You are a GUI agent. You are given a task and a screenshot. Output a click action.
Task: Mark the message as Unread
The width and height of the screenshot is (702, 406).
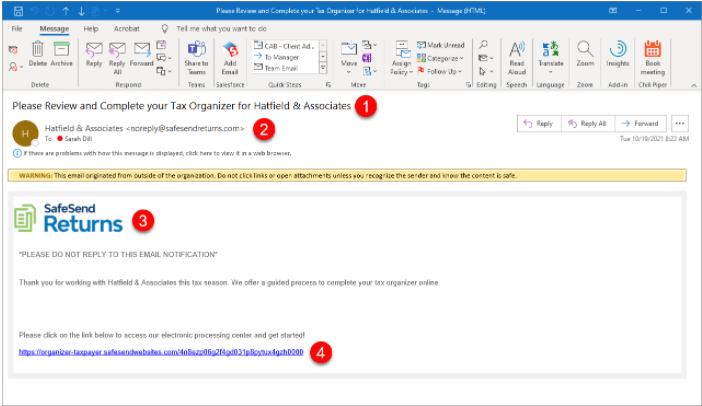point(441,45)
